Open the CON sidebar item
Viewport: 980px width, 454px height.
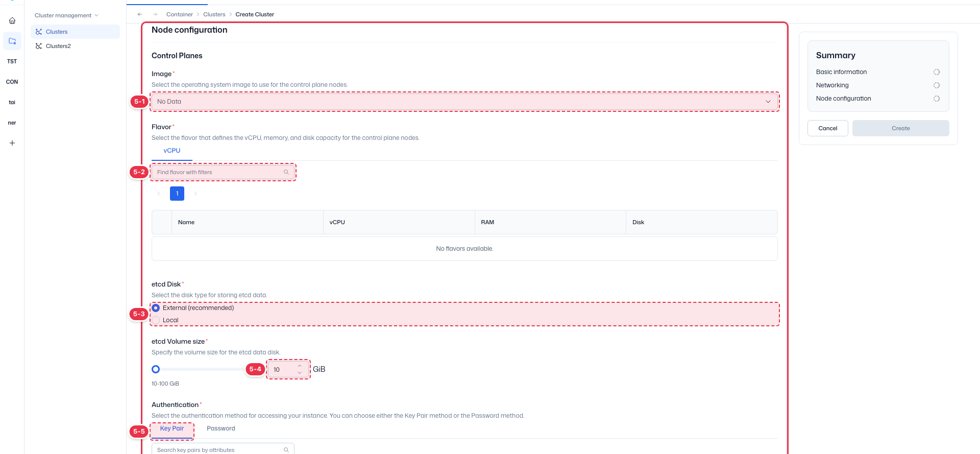pyautogui.click(x=12, y=82)
